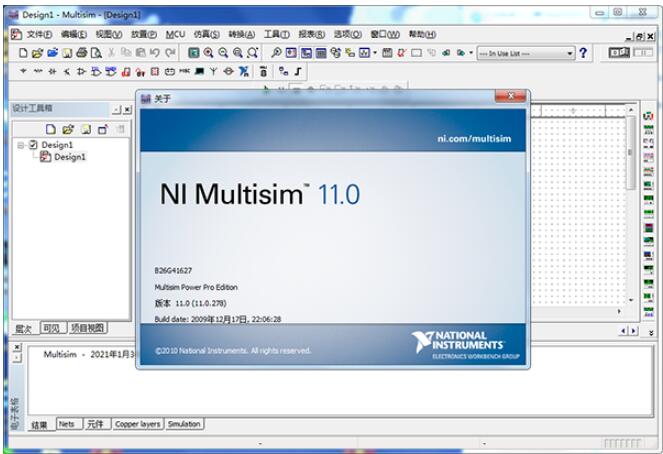Open the 帮助(H) Help menu
Viewport: 663px width, 454px height.
point(422,35)
